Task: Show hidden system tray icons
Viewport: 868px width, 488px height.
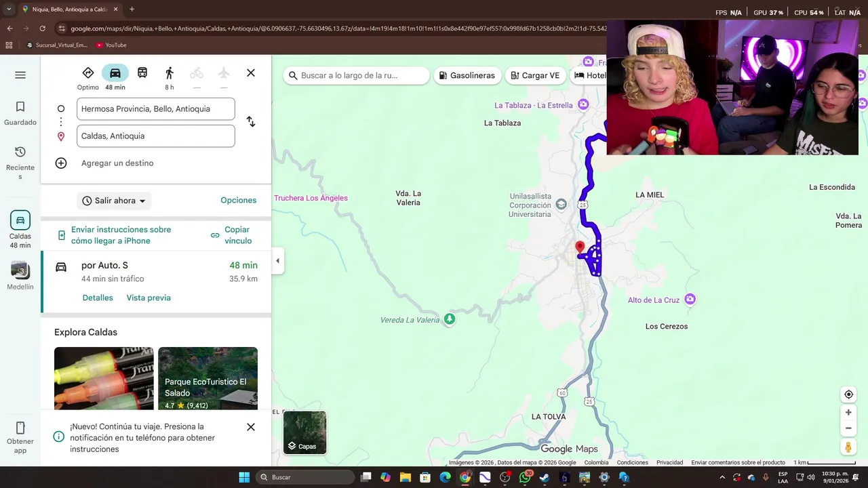Action: coord(722,477)
